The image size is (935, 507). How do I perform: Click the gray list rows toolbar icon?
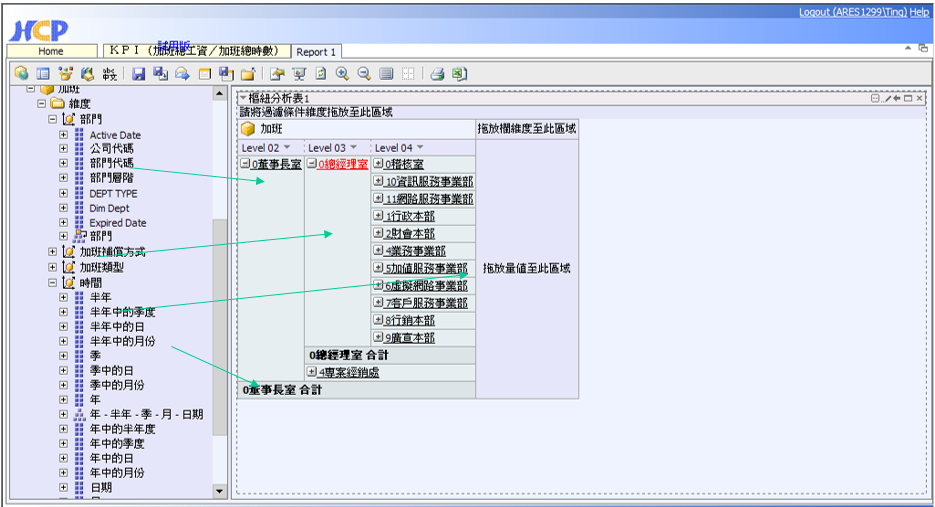386,73
